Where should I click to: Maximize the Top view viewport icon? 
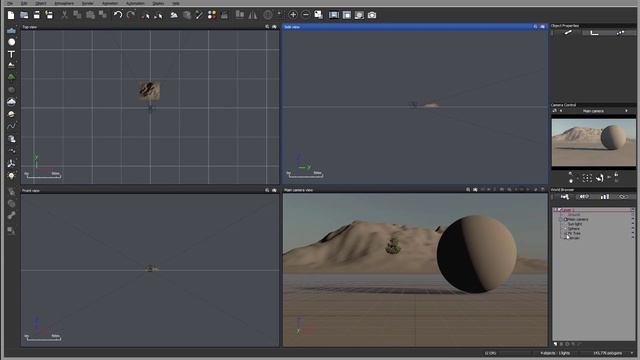click(x=274, y=27)
